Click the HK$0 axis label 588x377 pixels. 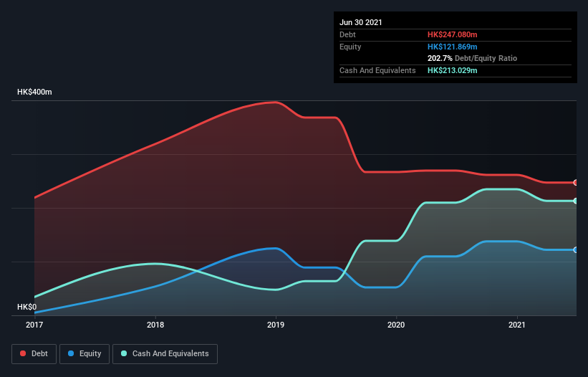coord(27,307)
